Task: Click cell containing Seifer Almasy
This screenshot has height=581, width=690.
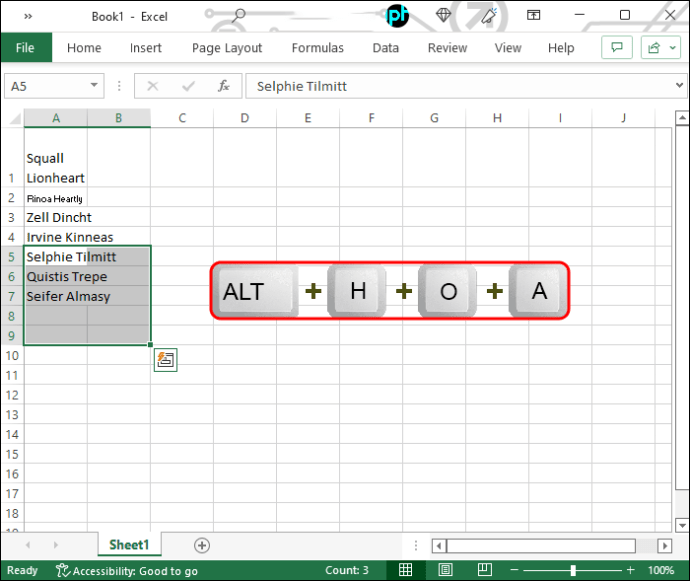Action: point(56,296)
